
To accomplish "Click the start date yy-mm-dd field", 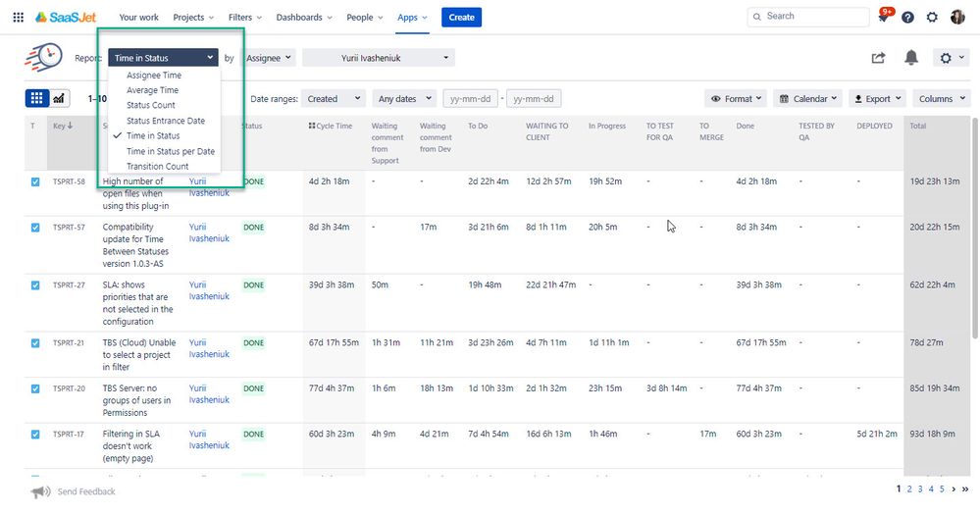I will click(x=470, y=99).
